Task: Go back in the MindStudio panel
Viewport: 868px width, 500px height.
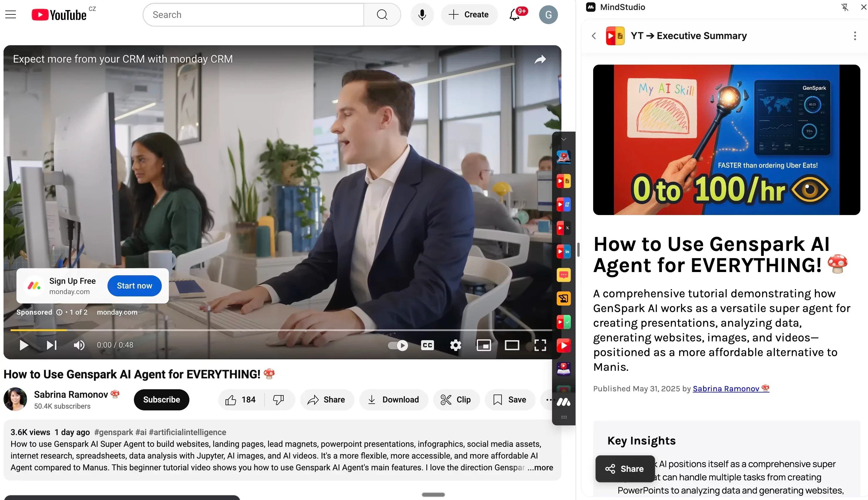Action: (x=594, y=36)
